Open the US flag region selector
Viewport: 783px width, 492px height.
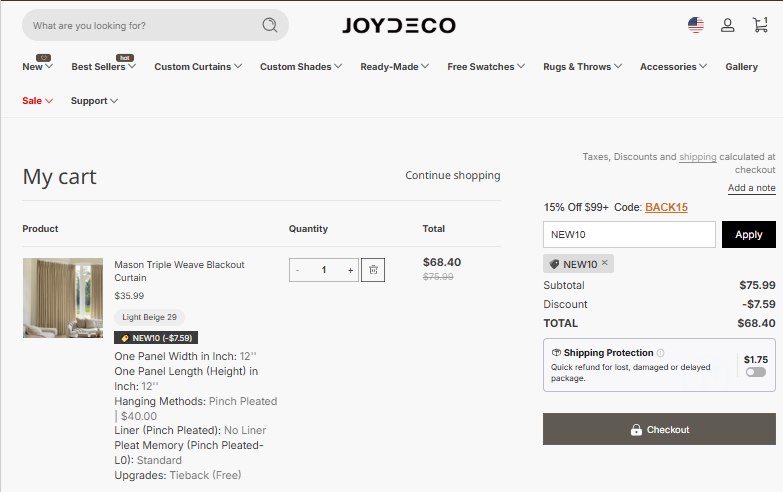point(696,25)
